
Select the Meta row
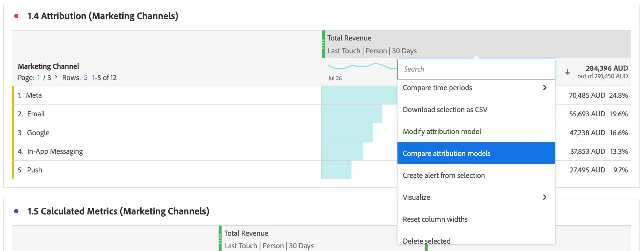point(167,95)
